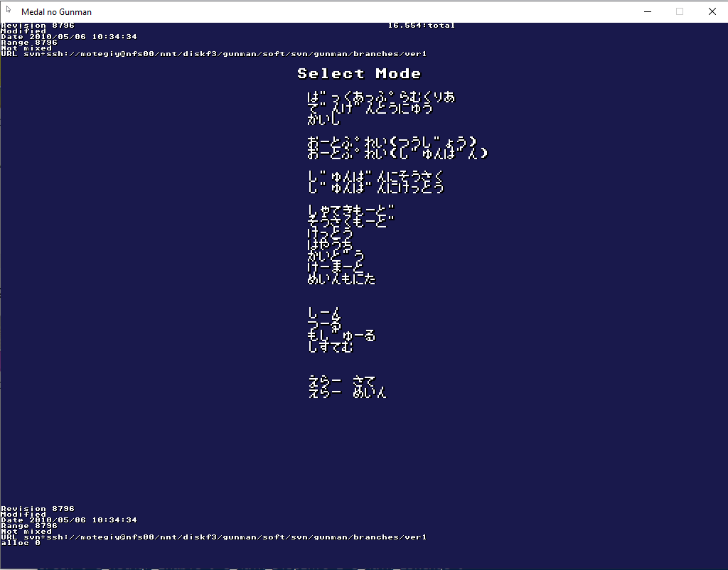Click the app icon in title bar

[9, 11]
